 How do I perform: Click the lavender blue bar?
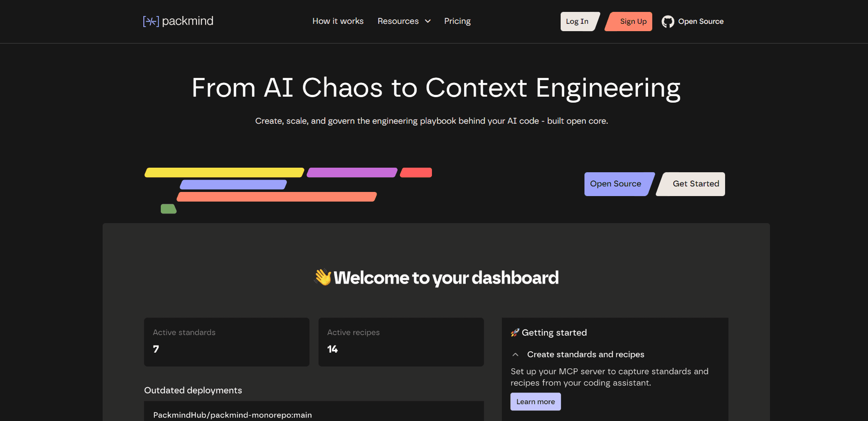pyautogui.click(x=233, y=185)
